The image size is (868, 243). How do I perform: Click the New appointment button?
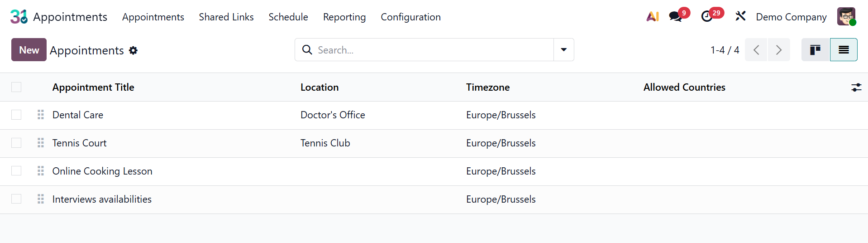coord(29,50)
